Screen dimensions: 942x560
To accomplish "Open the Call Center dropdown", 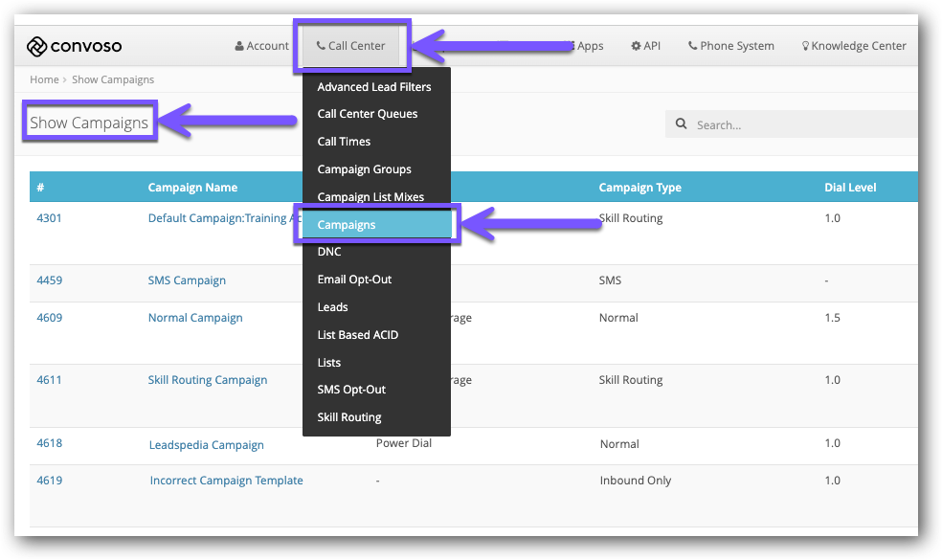I will pyautogui.click(x=351, y=45).
